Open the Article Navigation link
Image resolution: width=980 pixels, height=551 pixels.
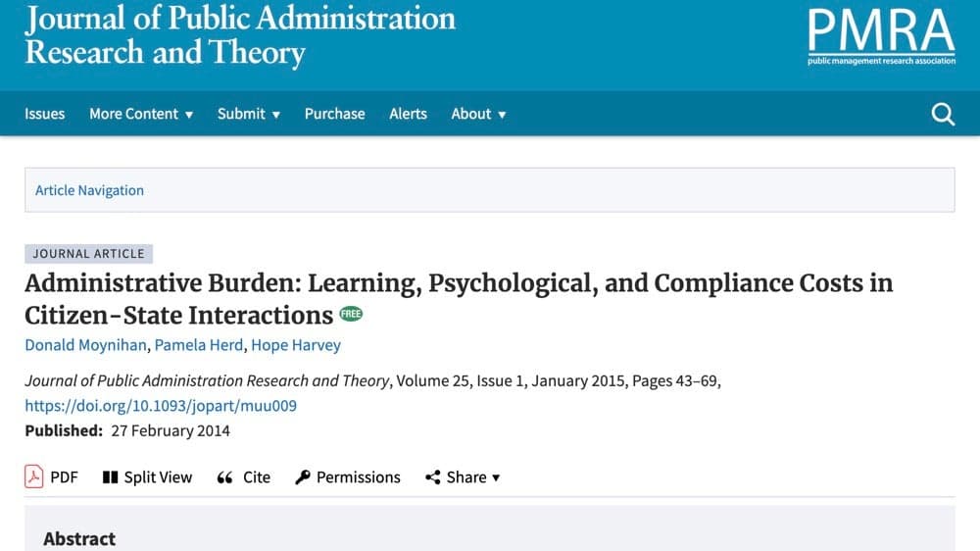coord(89,190)
